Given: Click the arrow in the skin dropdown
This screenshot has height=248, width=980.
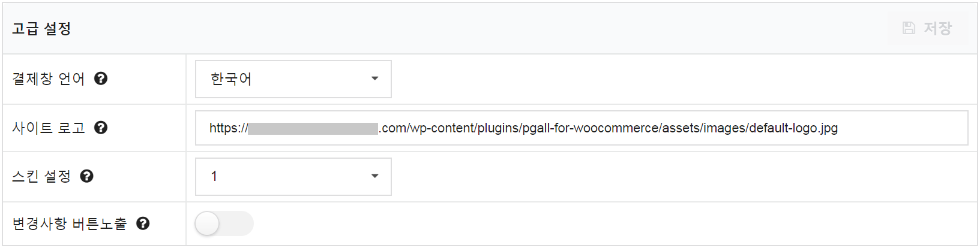Looking at the screenshot, I should [374, 176].
